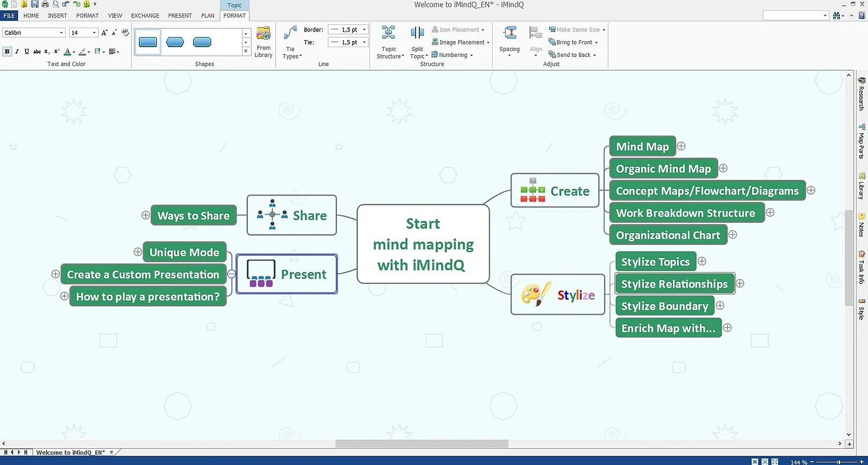Switch to the PRESENT ribbon tab
868x465 pixels.
pos(180,16)
